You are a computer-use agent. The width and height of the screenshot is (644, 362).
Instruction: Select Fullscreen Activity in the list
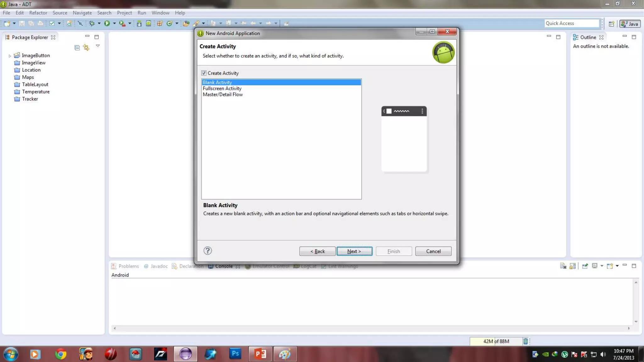click(222, 89)
